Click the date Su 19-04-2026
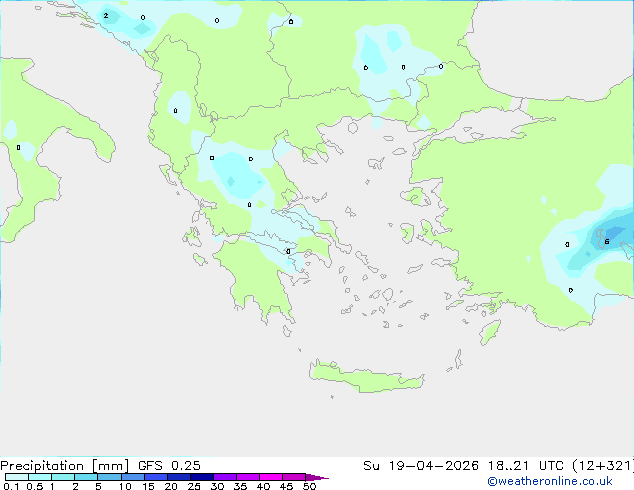Viewport: 634px width, 490px height. click(x=421, y=466)
